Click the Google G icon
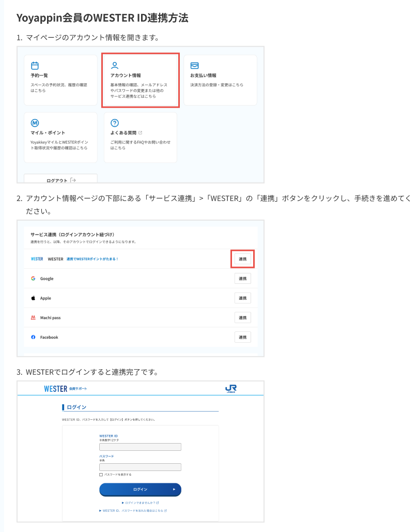Screen dimensions: 418x532 [x=33, y=278]
